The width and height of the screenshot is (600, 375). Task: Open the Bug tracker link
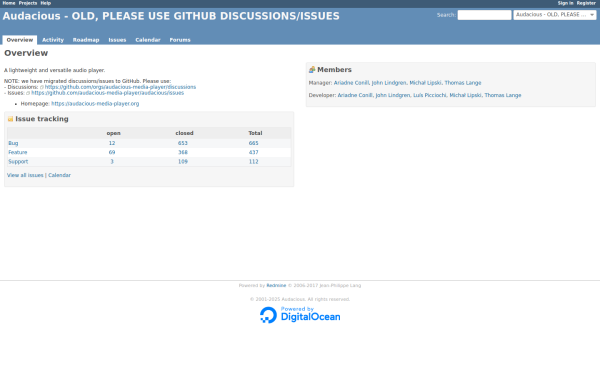point(13,143)
